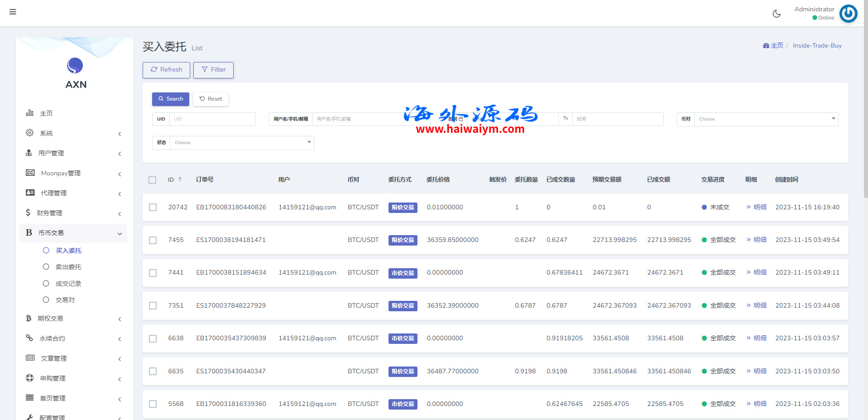Click the hamburger menu icon
This screenshot has width=868, height=420.
[x=13, y=12]
